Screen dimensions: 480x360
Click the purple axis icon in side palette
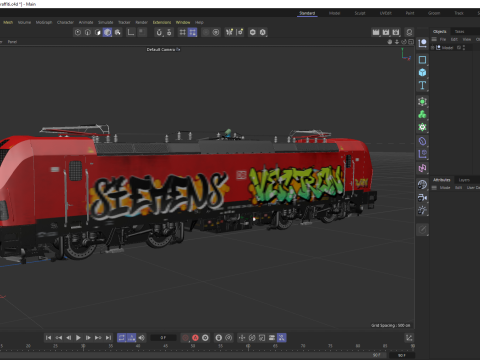[x=422, y=154]
